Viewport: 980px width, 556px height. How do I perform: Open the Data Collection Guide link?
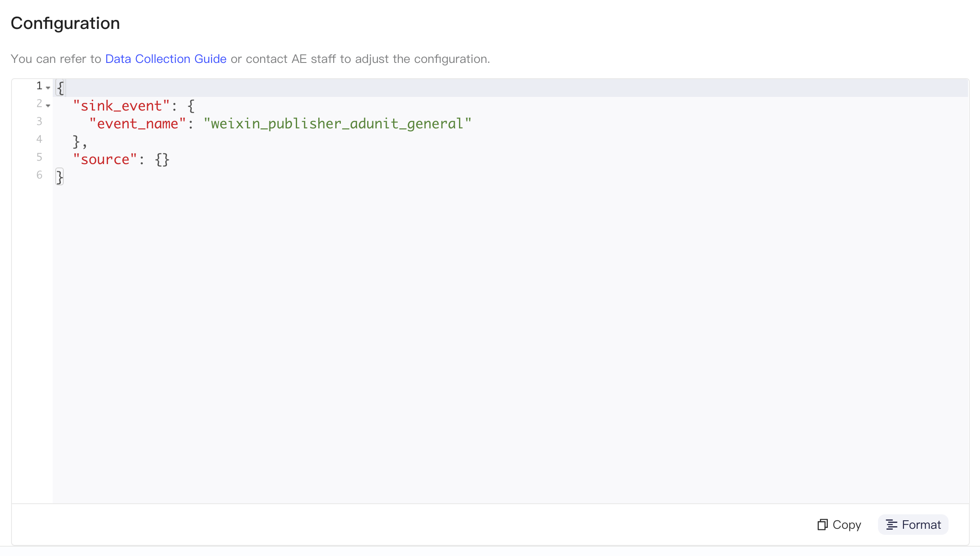166,59
